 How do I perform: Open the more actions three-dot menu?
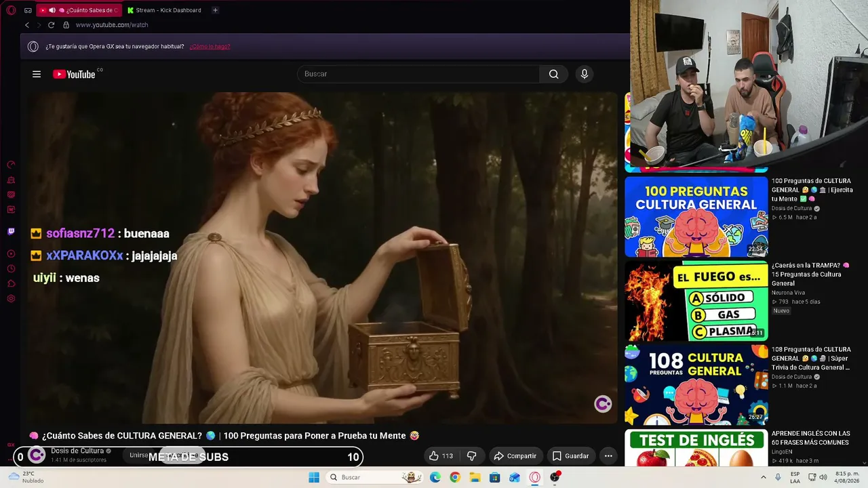coord(608,456)
